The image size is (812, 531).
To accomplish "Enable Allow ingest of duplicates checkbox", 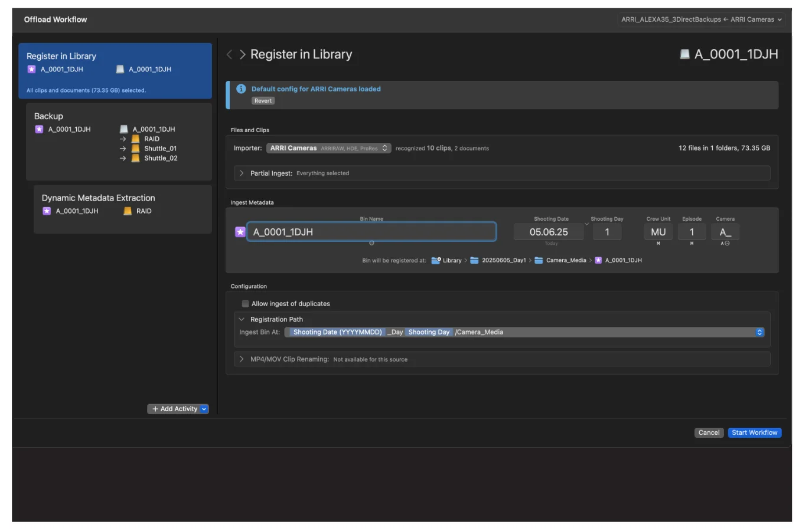I will coord(245,304).
